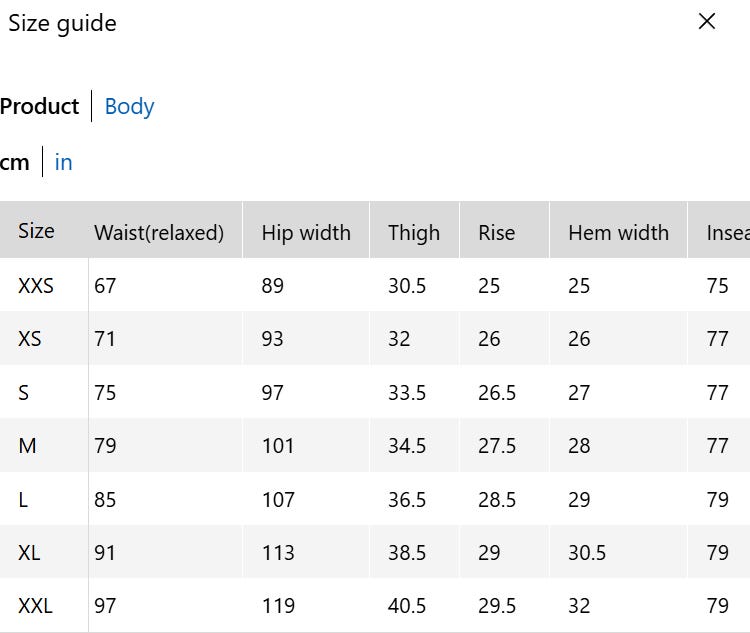This screenshot has height=633, width=750.
Task: Select the S size row label
Action: pos(24,393)
